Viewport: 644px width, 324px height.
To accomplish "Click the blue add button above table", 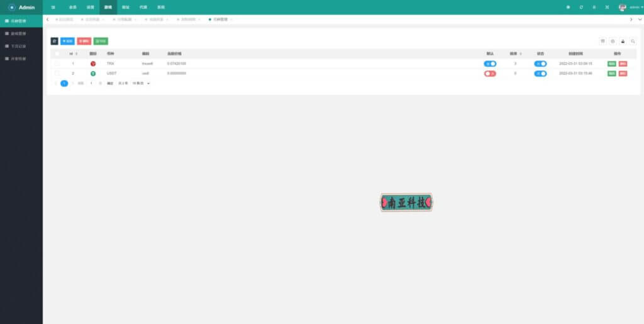I will (67, 41).
